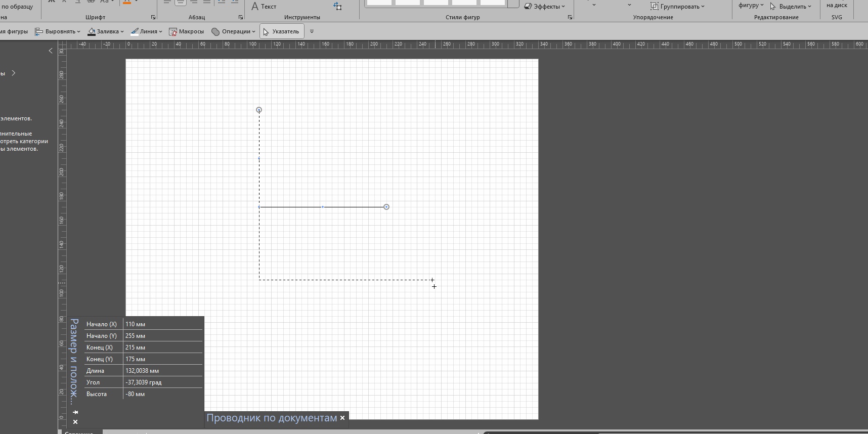Click the Угол value -37,3039 град

[x=163, y=382]
